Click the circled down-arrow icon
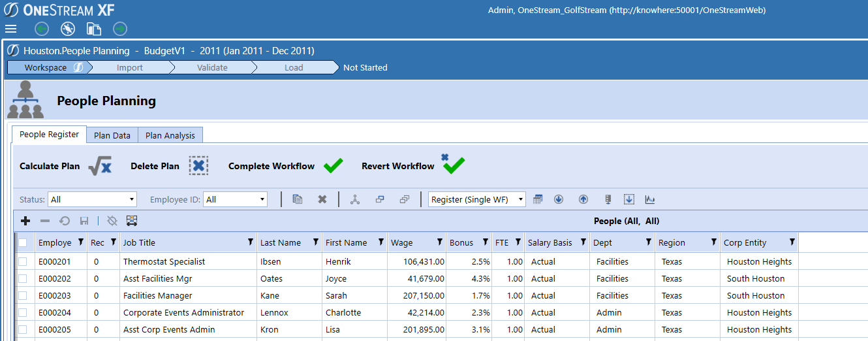868x341 pixels. (x=559, y=199)
